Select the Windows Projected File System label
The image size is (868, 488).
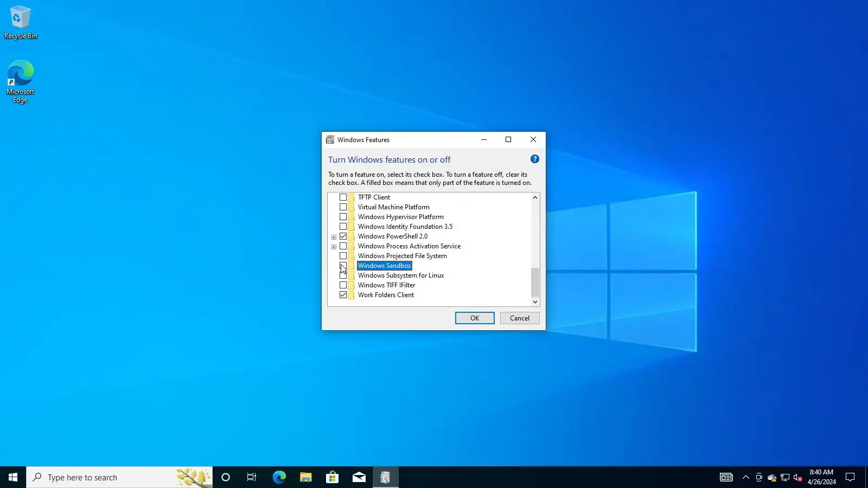click(x=402, y=256)
